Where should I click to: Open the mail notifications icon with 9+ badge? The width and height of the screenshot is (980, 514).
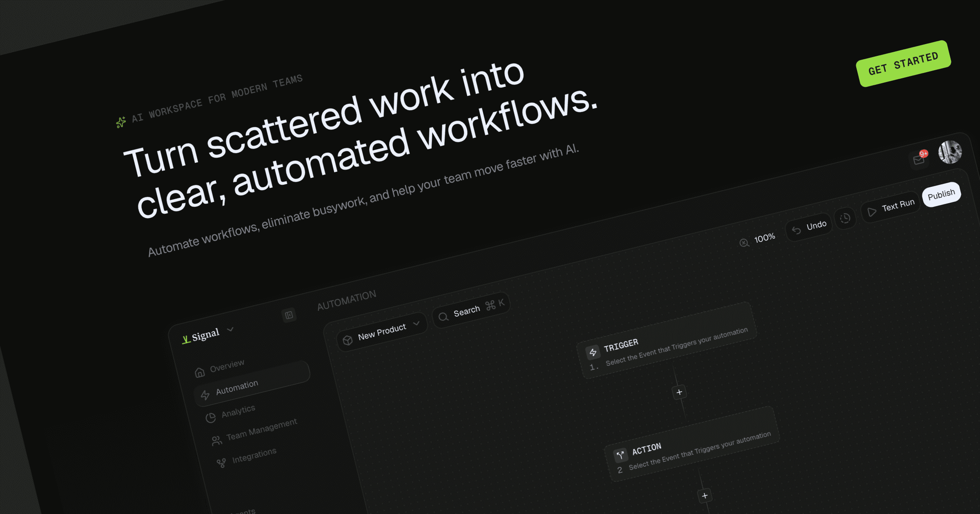[919, 159]
